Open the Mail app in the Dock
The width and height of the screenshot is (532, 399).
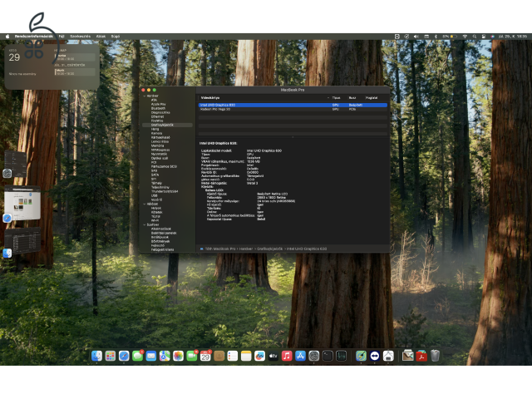[151, 356]
